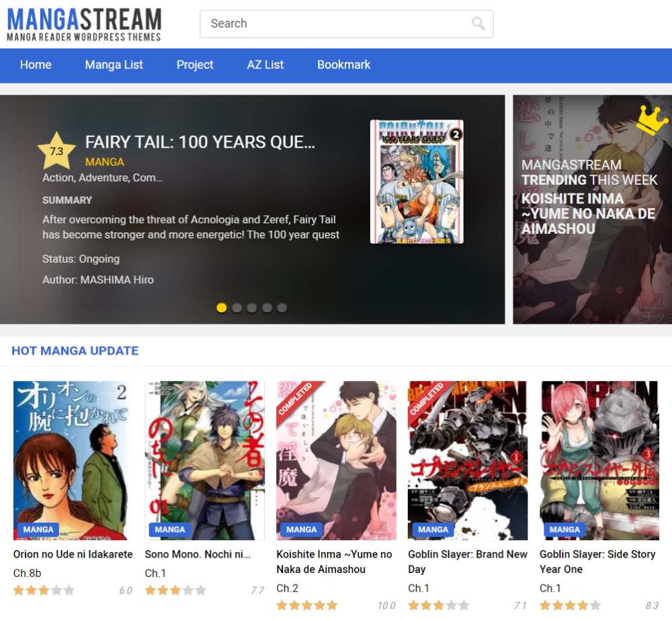This screenshot has width=672, height=620.
Task: Click the MANGA badge on Sono Mono cover
Action: tap(170, 529)
